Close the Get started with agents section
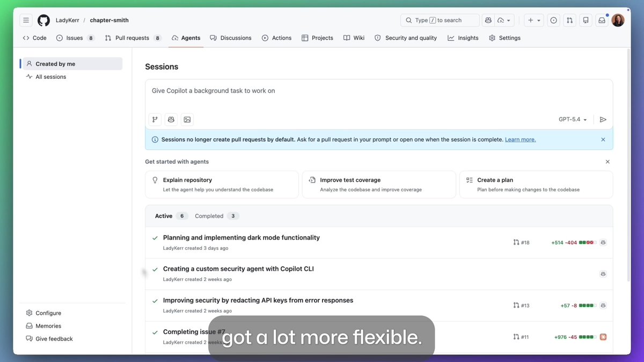Viewport: 644px width, 362px height. click(x=608, y=161)
